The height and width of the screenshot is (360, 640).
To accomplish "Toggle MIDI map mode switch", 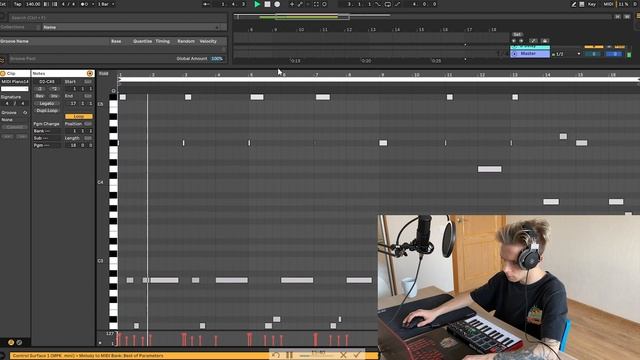I will 608,4.
